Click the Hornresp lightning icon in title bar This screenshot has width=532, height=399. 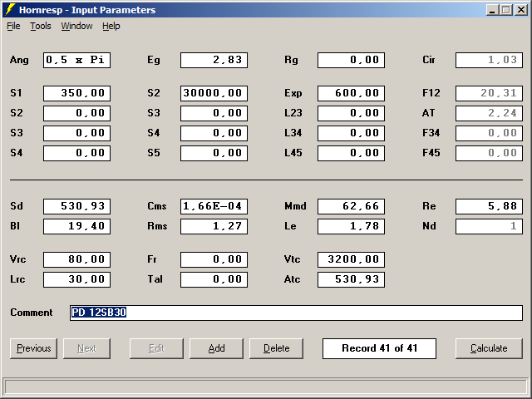pyautogui.click(x=9, y=10)
